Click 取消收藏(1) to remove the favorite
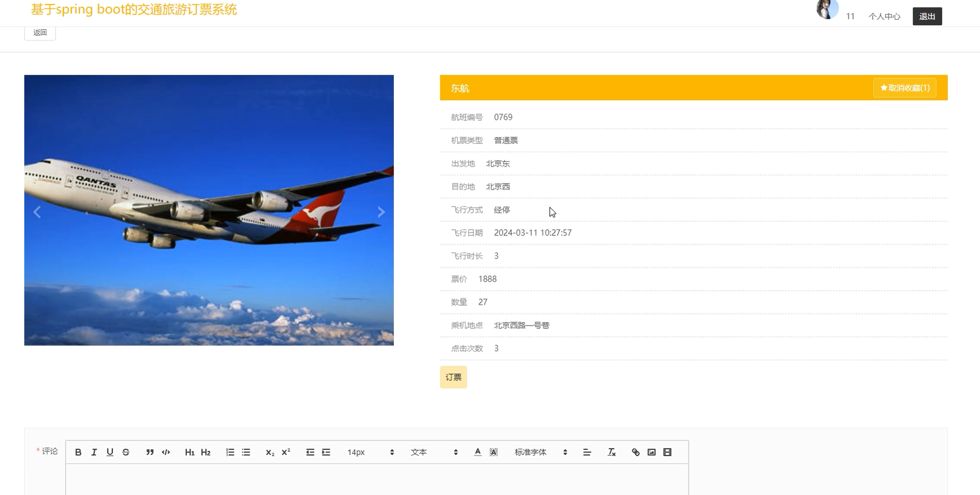 click(905, 88)
